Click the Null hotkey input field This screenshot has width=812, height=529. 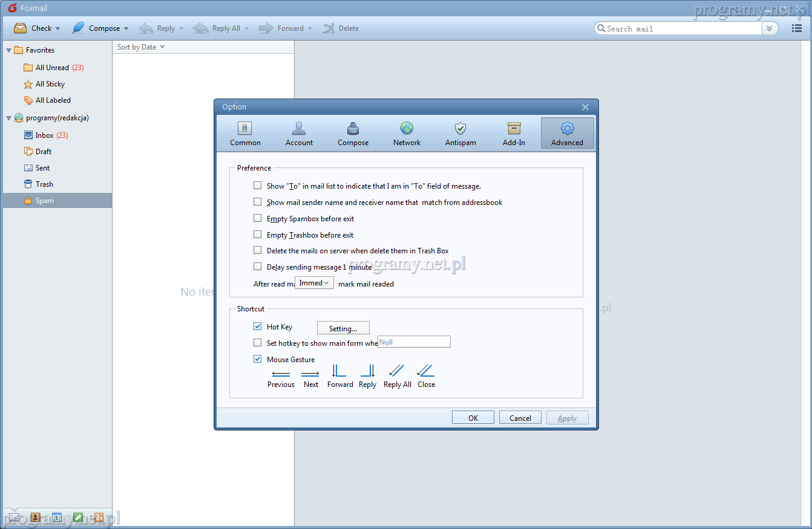tap(414, 342)
